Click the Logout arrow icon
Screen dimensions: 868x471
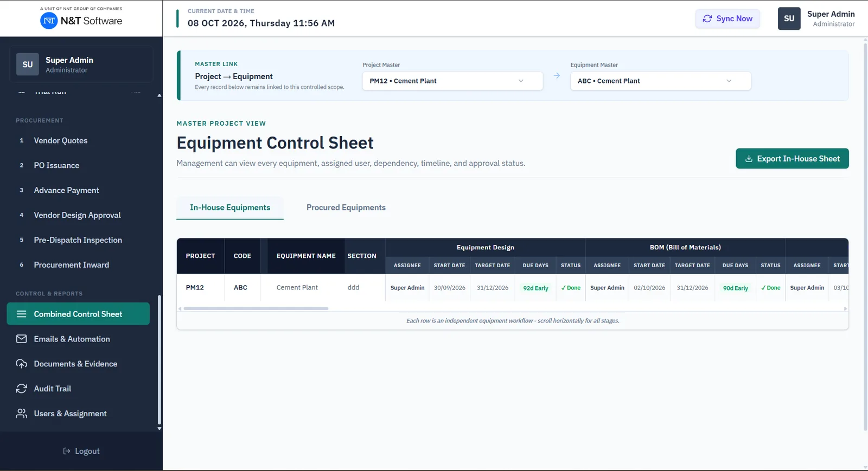pos(67,451)
